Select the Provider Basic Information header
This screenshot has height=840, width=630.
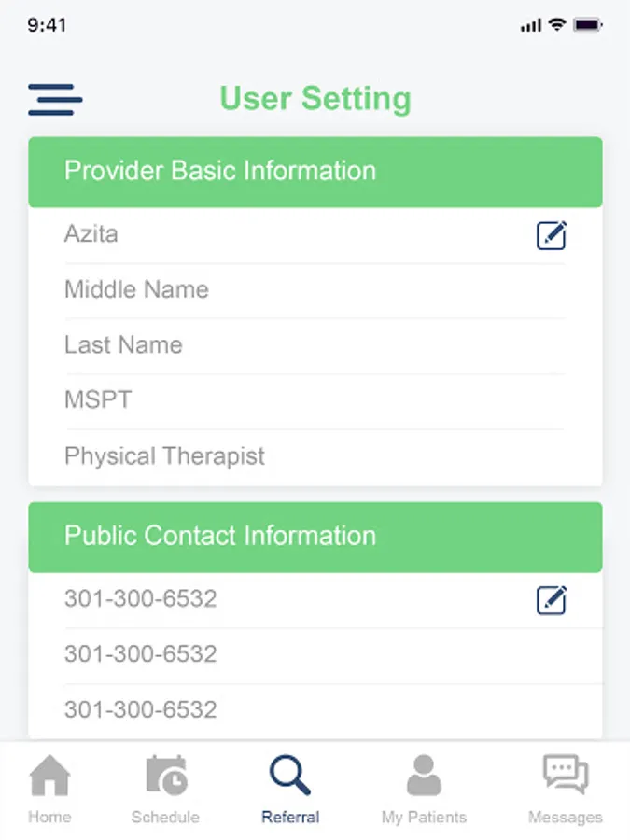(x=315, y=172)
